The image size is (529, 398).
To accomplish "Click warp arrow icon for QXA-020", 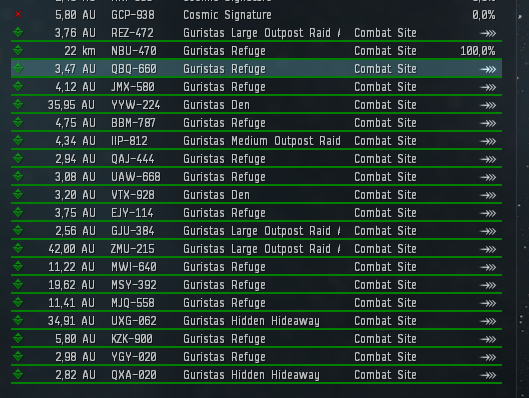I will pos(488,375).
